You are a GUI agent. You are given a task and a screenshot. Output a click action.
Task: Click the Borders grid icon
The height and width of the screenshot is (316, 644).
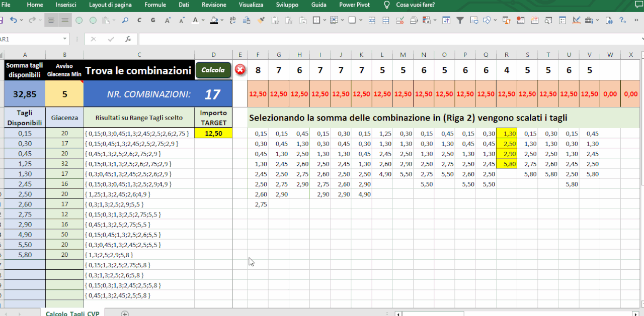[316, 20]
